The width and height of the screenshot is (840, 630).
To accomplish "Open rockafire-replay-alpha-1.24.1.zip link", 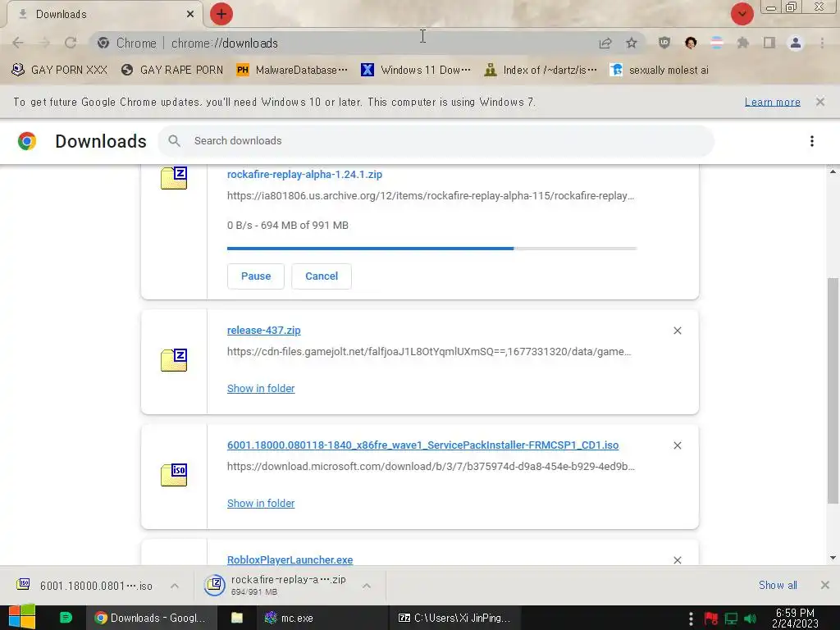I will click(x=304, y=175).
